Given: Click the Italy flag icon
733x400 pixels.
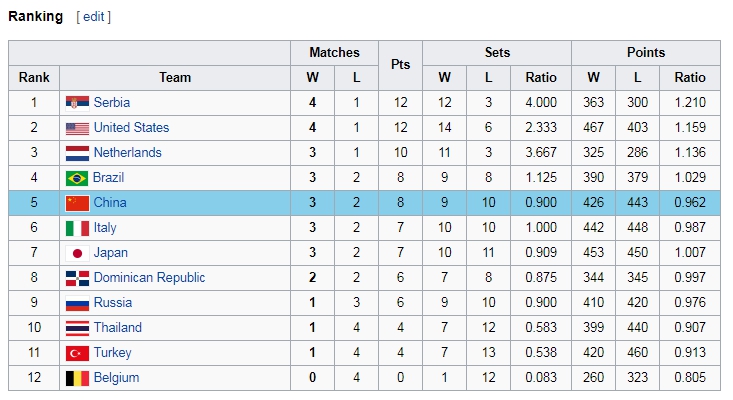Looking at the screenshot, I should (77, 228).
